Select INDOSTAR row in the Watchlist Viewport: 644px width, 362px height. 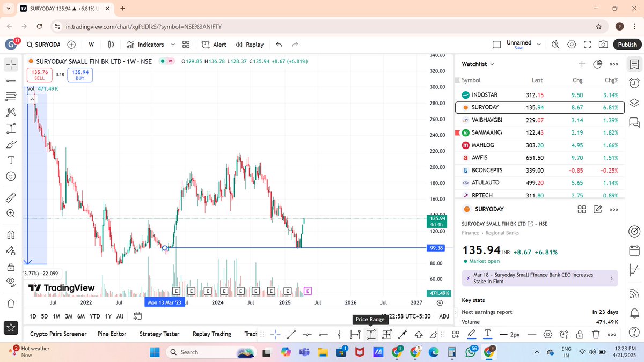[539, 95]
